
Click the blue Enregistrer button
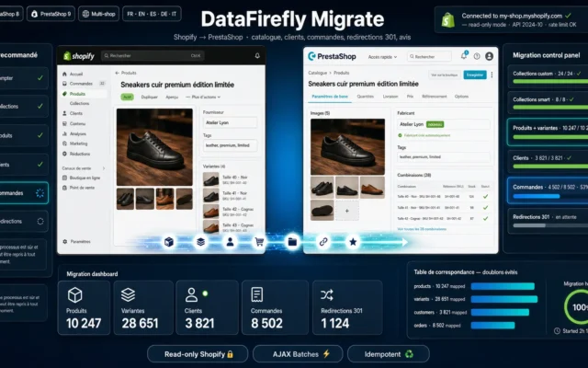coord(475,75)
